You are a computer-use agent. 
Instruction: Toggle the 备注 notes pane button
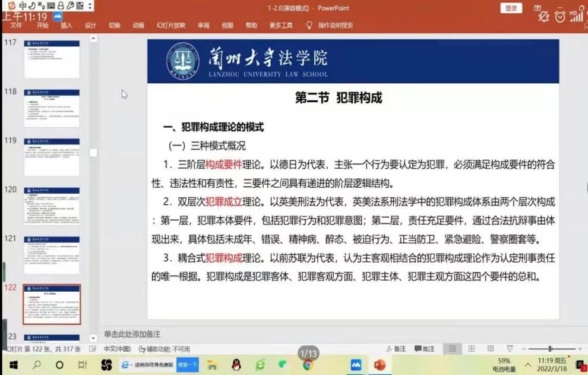click(396, 349)
